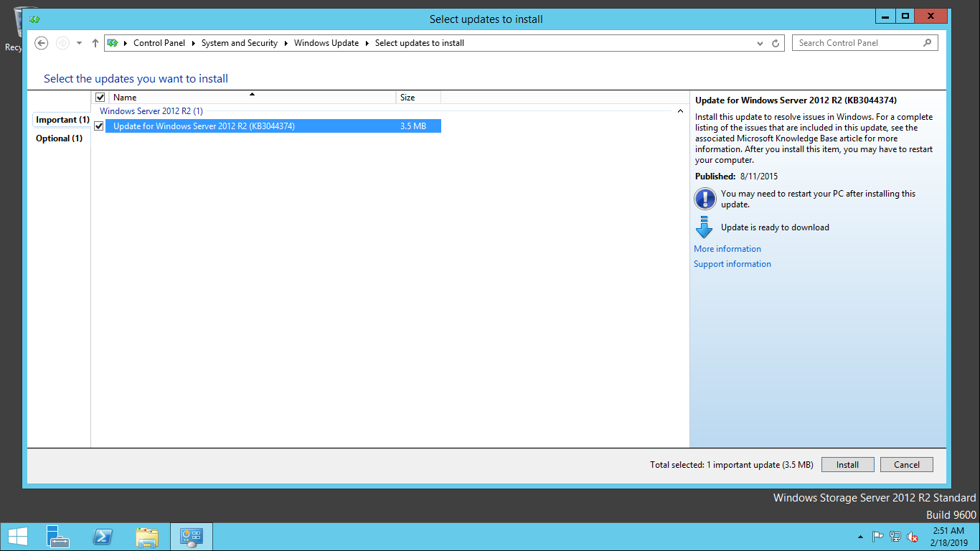Click the 3.5 MB size cell
980x551 pixels.
click(x=413, y=126)
